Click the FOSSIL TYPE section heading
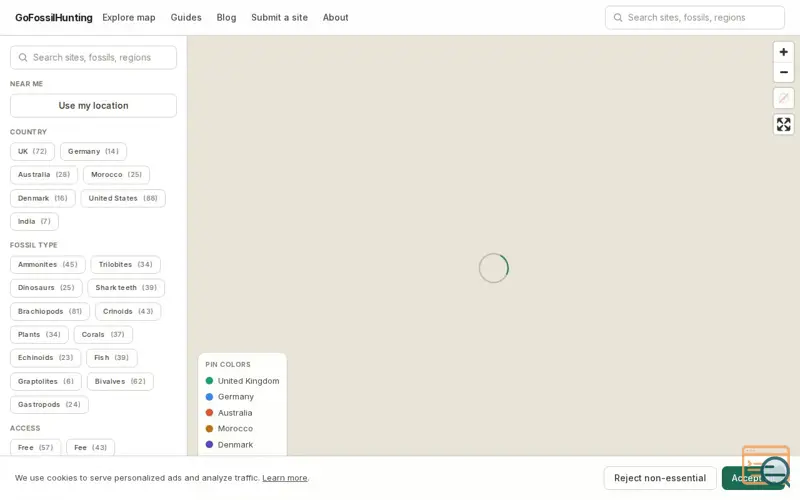 click(x=34, y=245)
